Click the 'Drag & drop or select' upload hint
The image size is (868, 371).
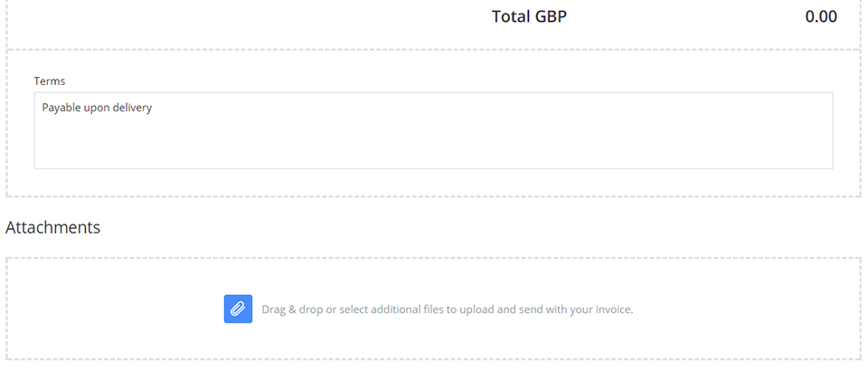point(448,309)
